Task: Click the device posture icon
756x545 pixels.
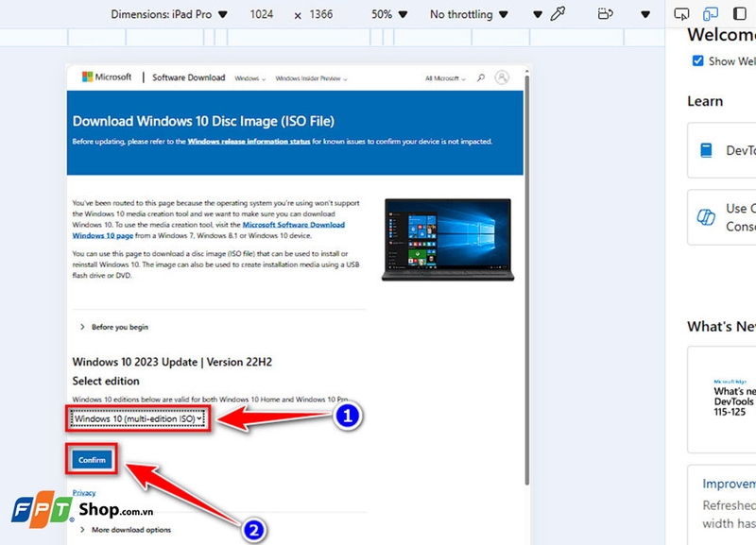Action: click(x=605, y=14)
